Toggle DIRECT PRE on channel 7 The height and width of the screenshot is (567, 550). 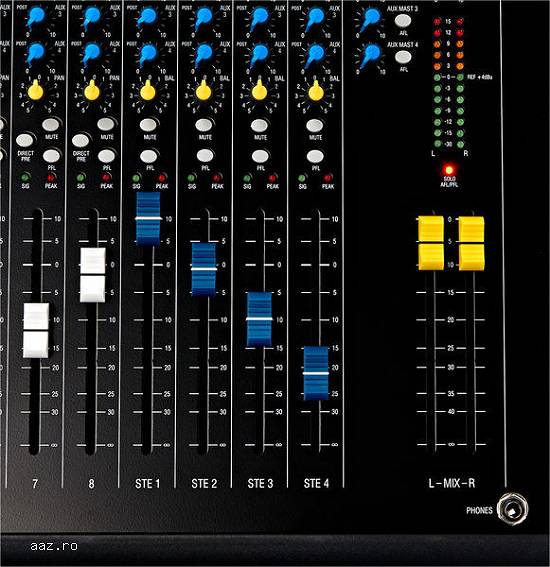pyautogui.click(x=25, y=140)
